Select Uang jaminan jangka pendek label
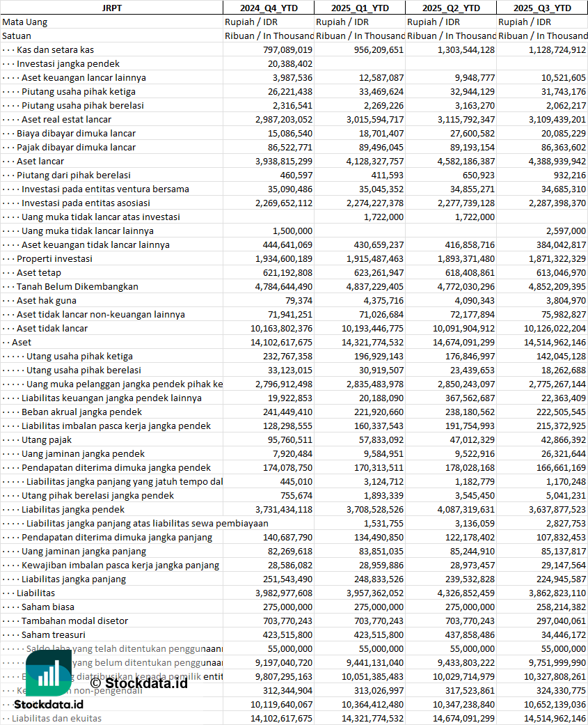 [x=83, y=453]
